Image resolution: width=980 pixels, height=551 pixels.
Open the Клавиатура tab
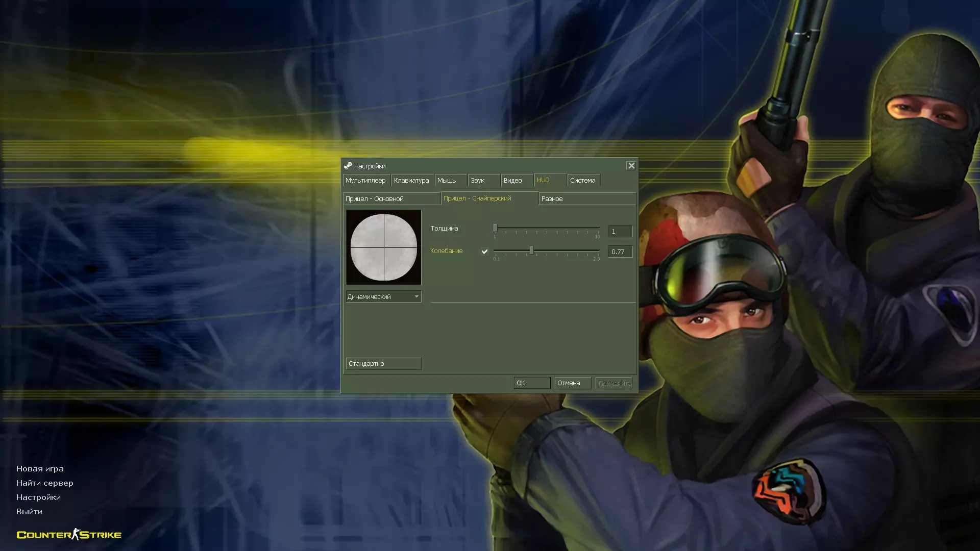tap(411, 181)
